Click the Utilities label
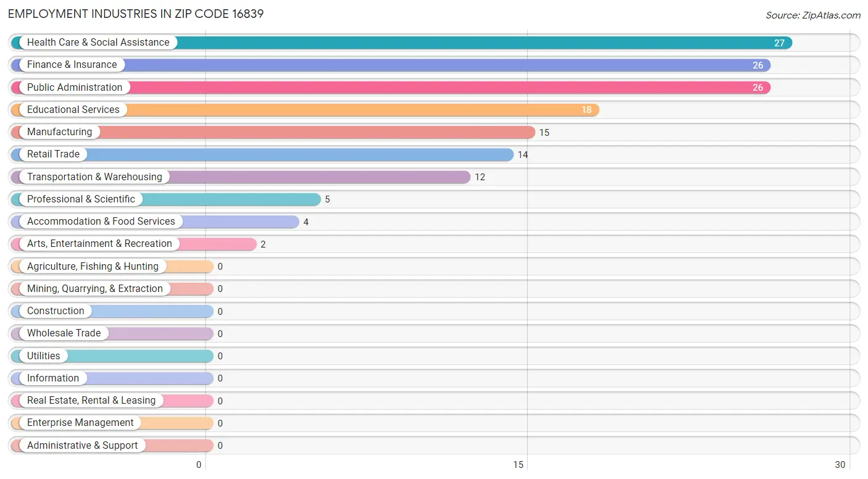The height and width of the screenshot is (479, 868). click(x=44, y=356)
